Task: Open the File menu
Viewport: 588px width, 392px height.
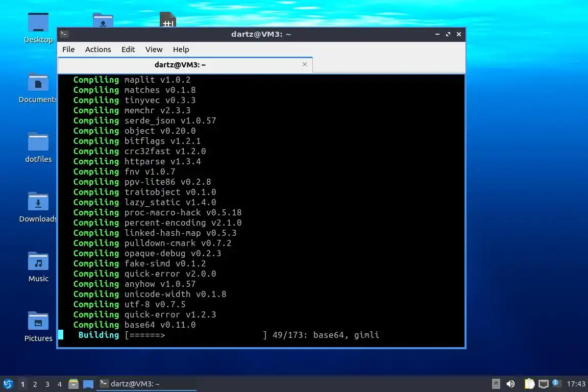Action: tap(68, 50)
